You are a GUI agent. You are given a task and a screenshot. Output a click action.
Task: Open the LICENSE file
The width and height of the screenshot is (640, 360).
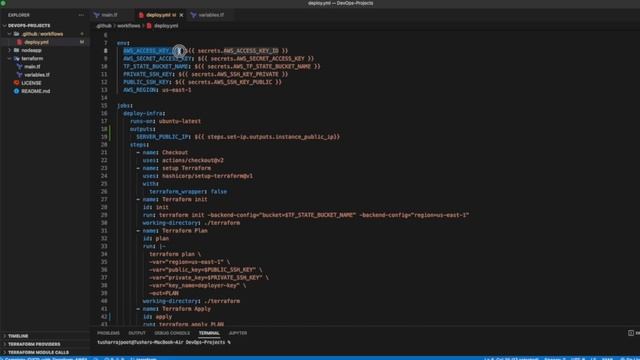pyautogui.click(x=31, y=83)
